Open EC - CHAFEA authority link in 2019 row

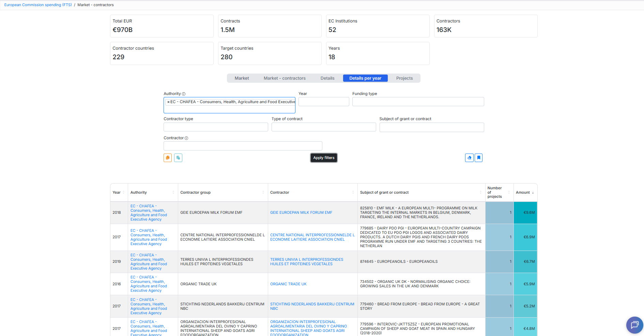tap(149, 262)
